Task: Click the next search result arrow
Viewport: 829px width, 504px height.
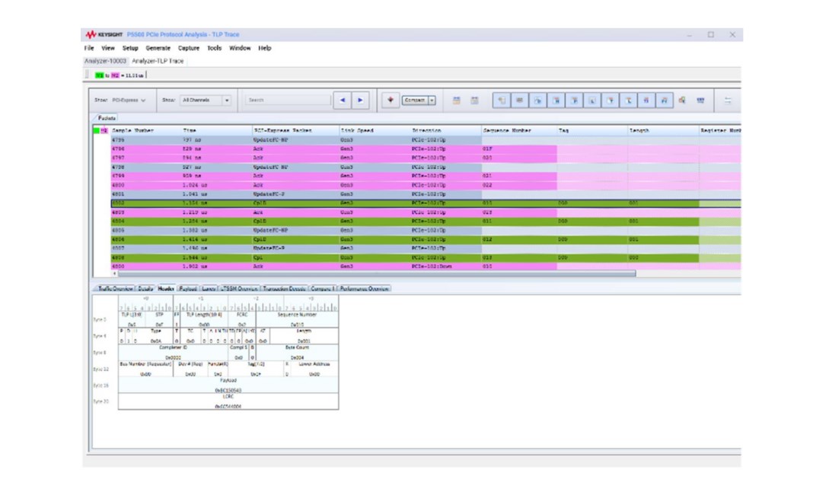Action: (360, 100)
